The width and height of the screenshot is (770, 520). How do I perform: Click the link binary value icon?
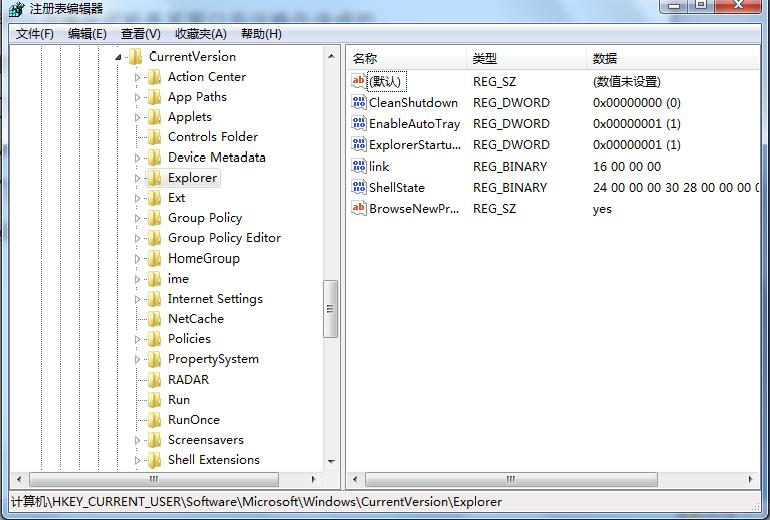(x=359, y=166)
